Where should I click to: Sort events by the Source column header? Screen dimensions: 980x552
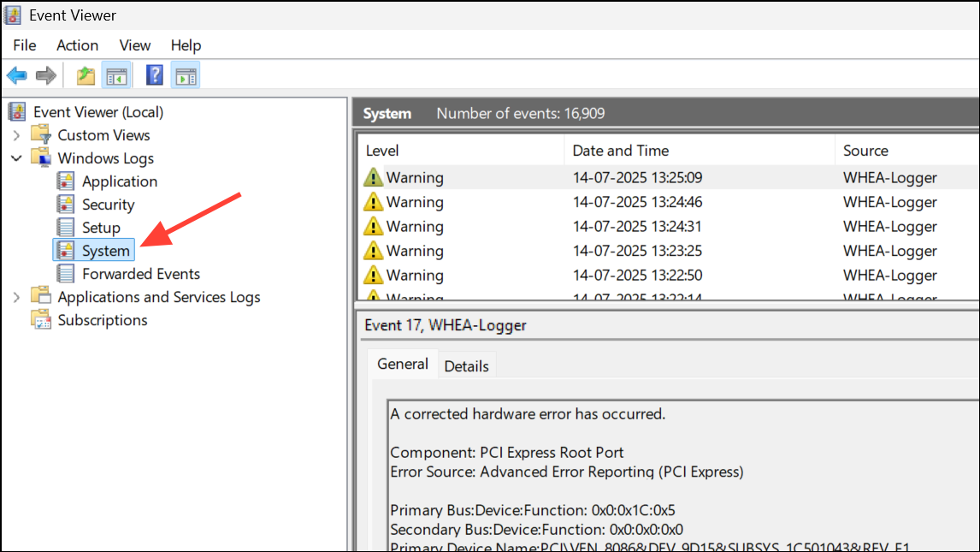click(x=907, y=151)
